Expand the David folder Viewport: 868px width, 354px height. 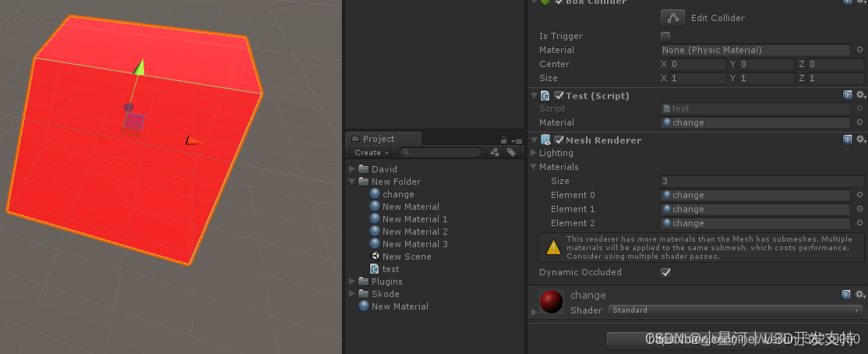click(352, 169)
